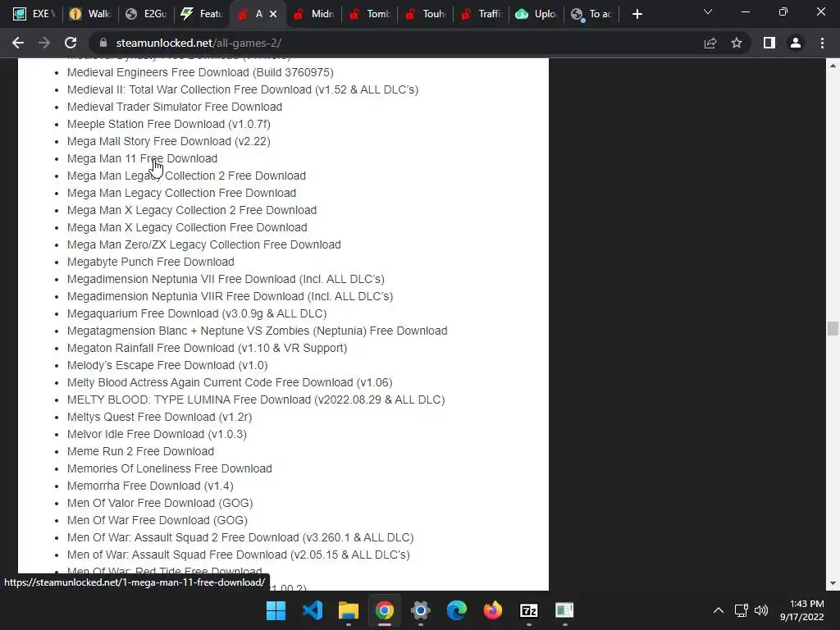This screenshot has width=840, height=630.
Task: Click the address bar URL field
Action: [x=396, y=43]
